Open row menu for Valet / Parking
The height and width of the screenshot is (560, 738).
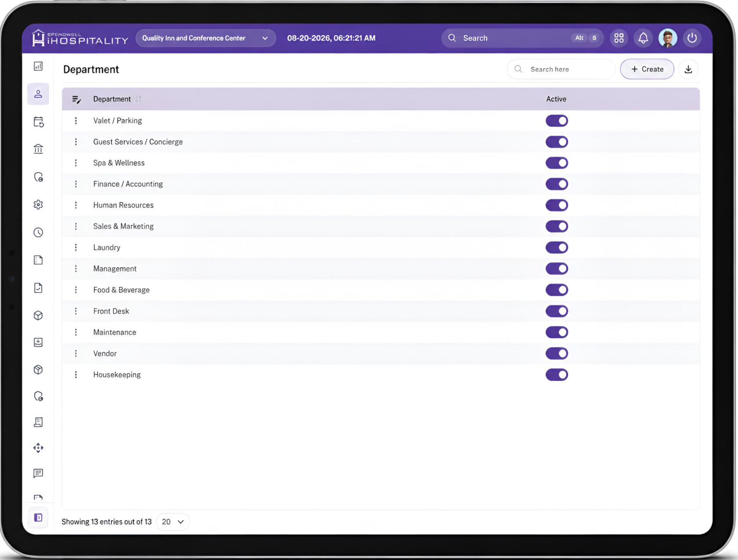pos(76,121)
